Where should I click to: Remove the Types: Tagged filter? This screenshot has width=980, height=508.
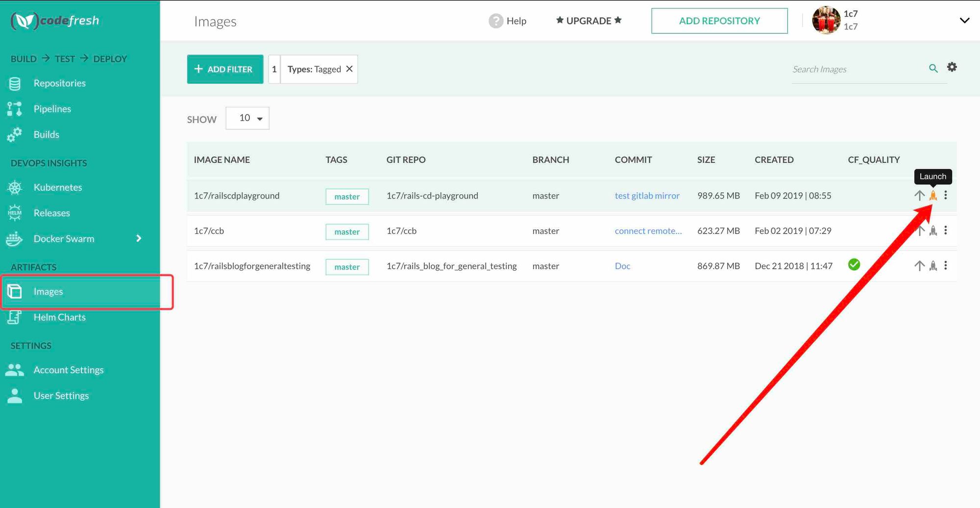click(x=349, y=69)
